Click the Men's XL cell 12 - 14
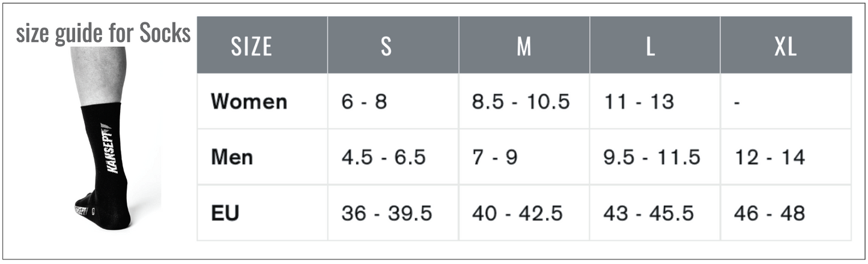Viewport: 868px width, 264px height. (769, 157)
